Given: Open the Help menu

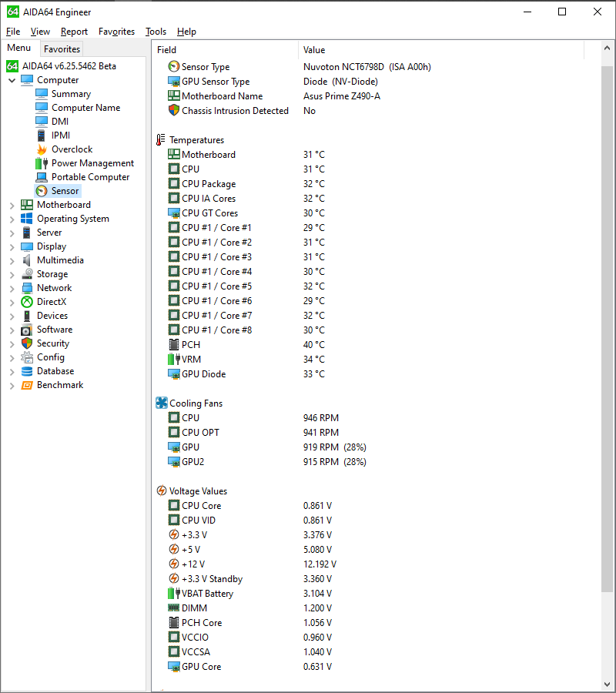Looking at the screenshot, I should [x=186, y=32].
